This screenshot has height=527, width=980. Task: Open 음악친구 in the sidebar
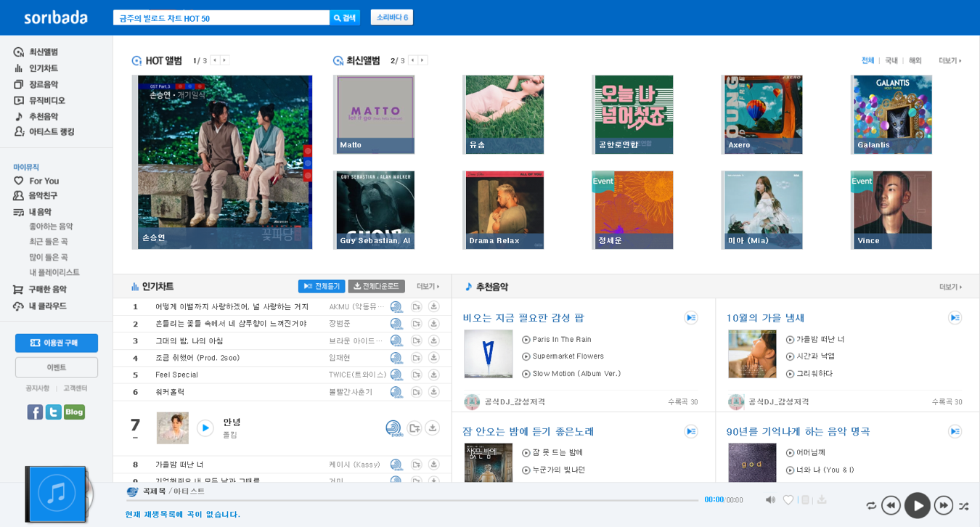pyautogui.click(x=36, y=195)
